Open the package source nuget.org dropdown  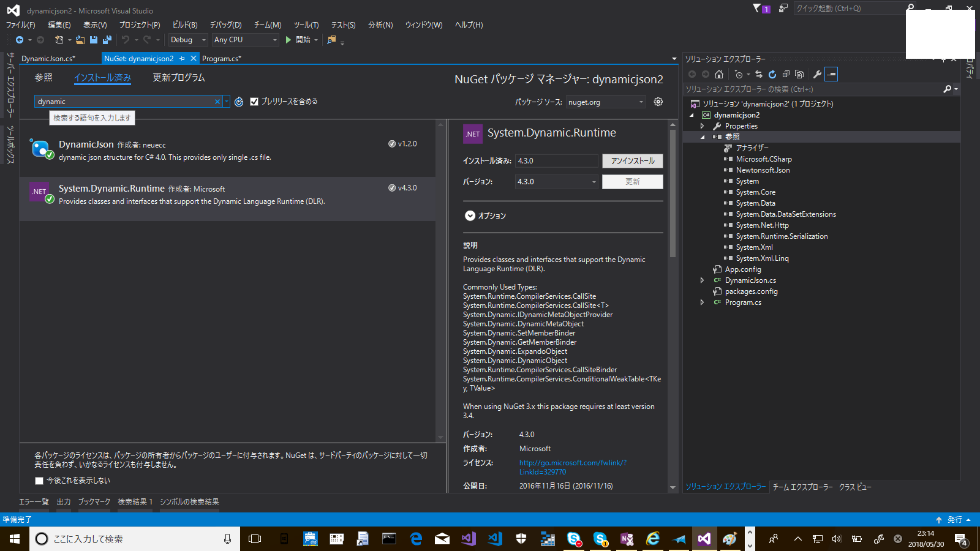coord(606,102)
